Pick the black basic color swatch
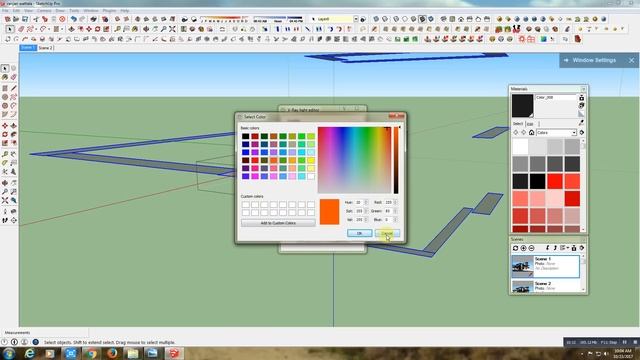The image size is (640, 360). point(245,136)
